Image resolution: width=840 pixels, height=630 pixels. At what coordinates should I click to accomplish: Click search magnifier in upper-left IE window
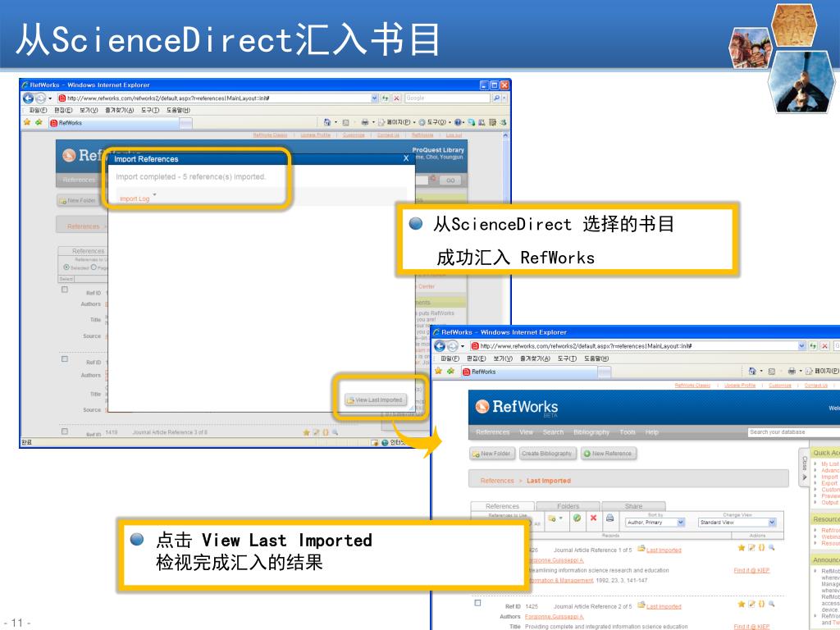tap(496, 98)
